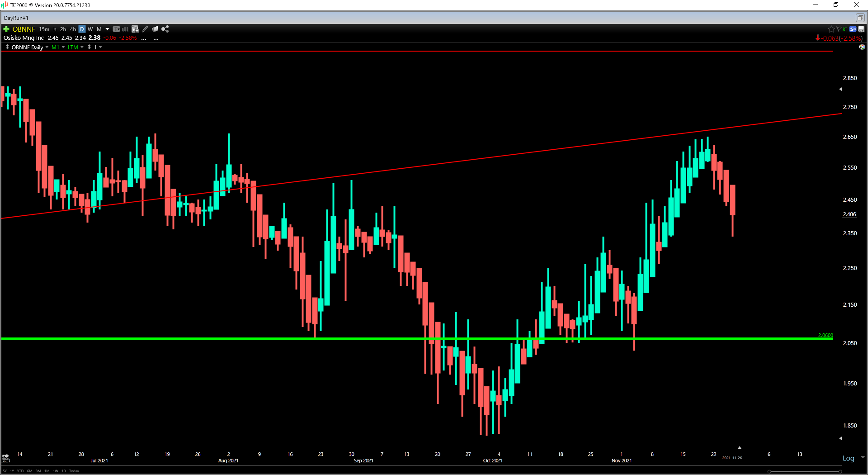Click the up-down scale arrows before 1
The image size is (868, 475).
90,47
